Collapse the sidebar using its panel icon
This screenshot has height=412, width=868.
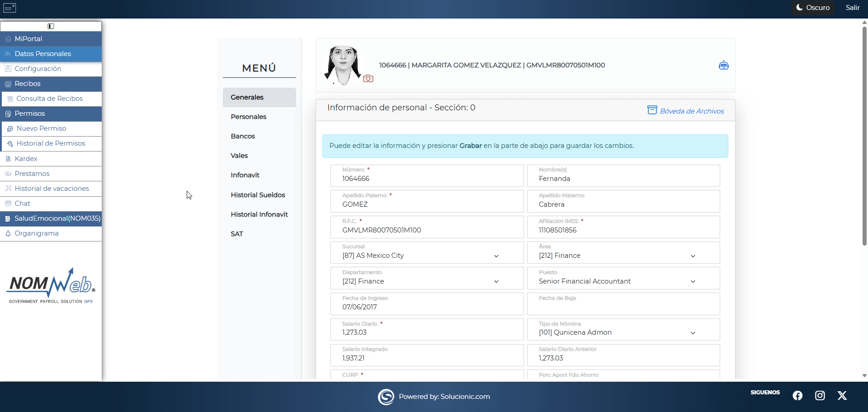click(x=51, y=26)
